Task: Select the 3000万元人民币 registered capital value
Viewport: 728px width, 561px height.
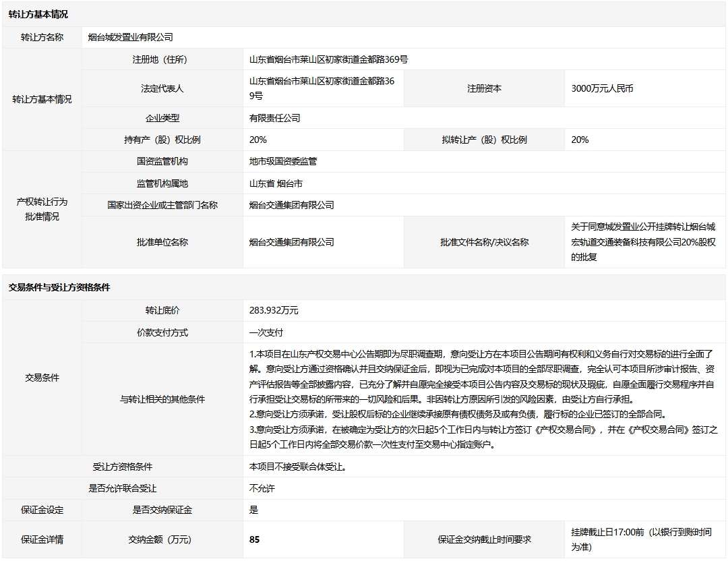Action: pyautogui.click(x=602, y=88)
